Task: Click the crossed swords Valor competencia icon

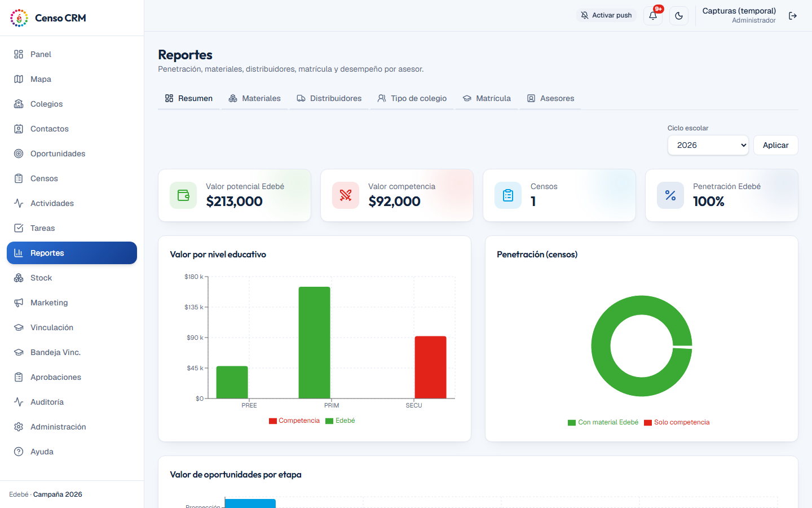Action: pyautogui.click(x=346, y=195)
